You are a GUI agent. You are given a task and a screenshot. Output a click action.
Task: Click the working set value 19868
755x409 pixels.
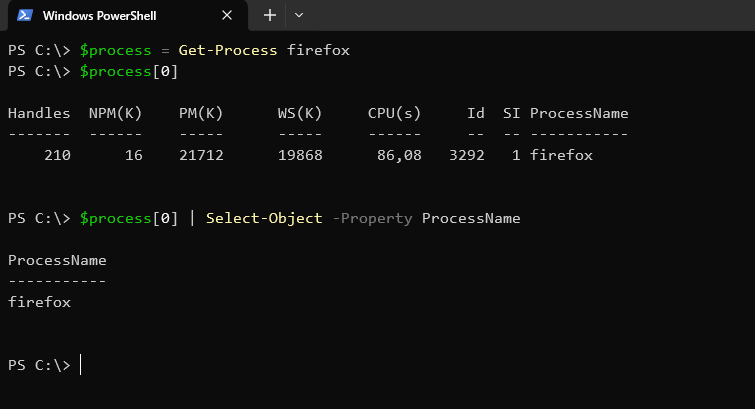click(299, 155)
